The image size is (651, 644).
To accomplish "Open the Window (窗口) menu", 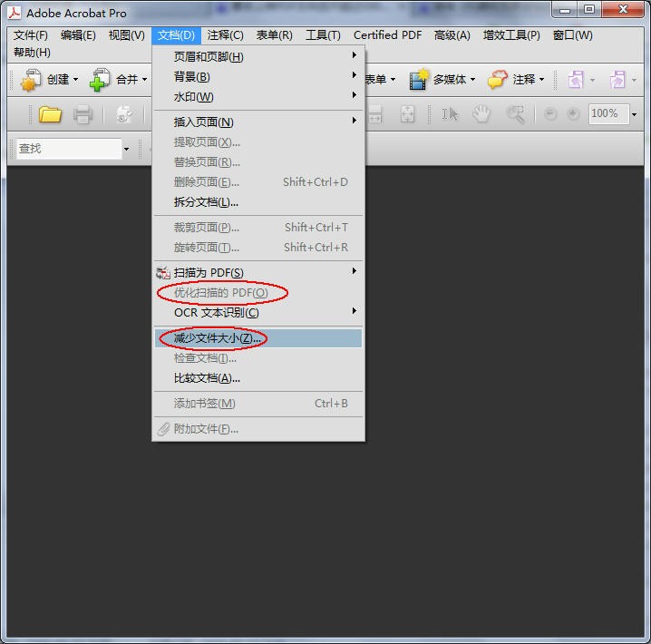I will coord(572,35).
